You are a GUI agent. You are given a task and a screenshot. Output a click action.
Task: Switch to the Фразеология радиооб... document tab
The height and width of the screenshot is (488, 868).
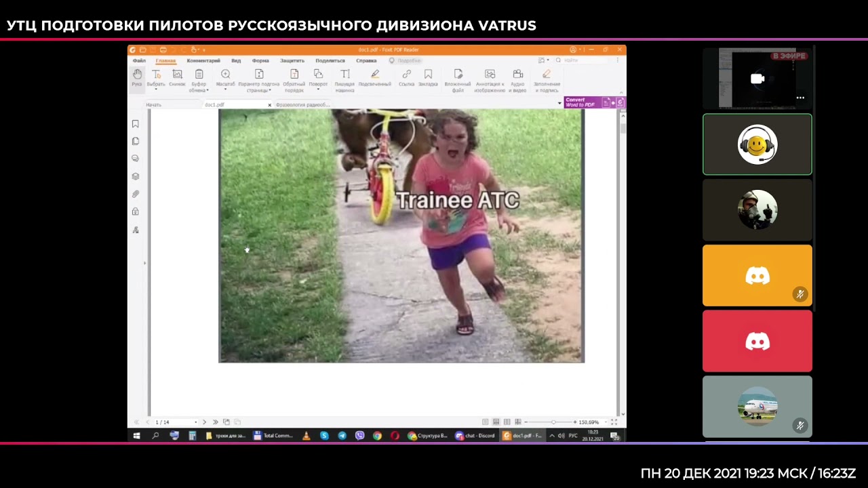[x=302, y=105]
